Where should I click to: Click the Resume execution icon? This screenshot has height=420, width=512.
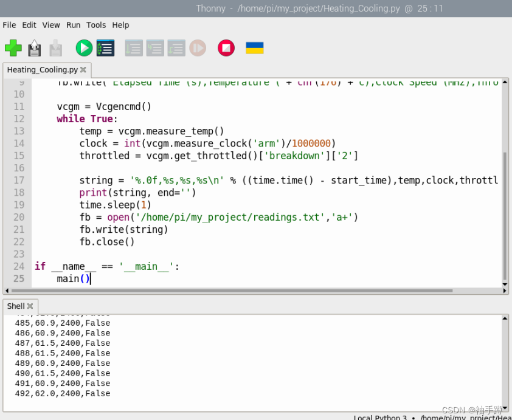(x=198, y=48)
